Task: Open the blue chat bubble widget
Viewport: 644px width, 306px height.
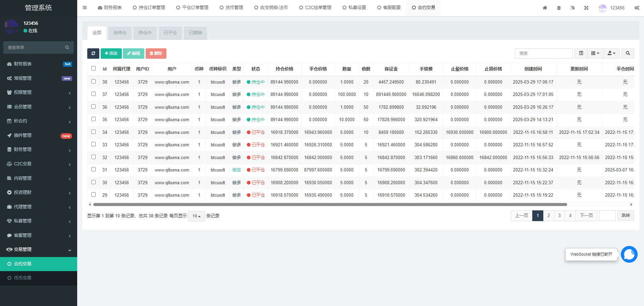Action: (x=629, y=254)
